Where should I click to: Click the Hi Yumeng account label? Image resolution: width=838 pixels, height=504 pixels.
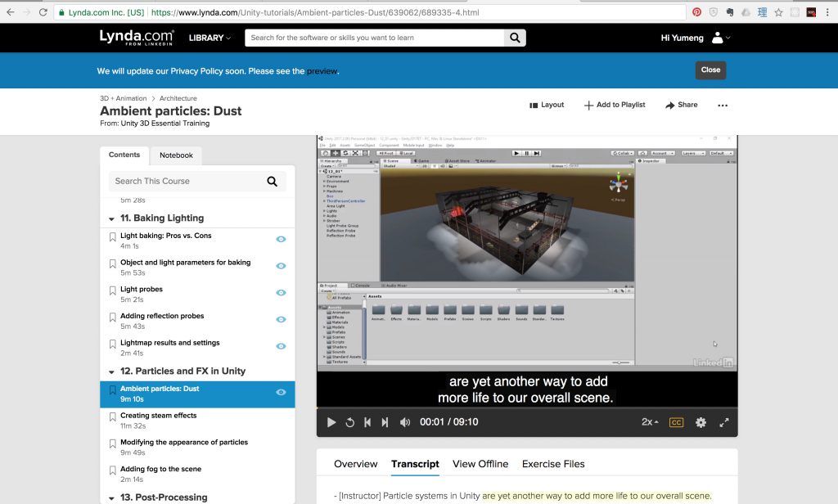(682, 38)
